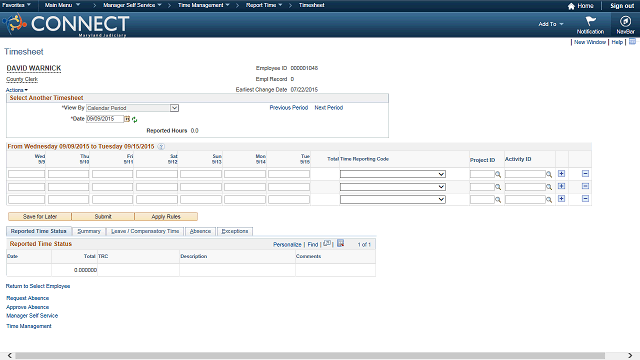Delete the third timesheet row

[585, 199]
